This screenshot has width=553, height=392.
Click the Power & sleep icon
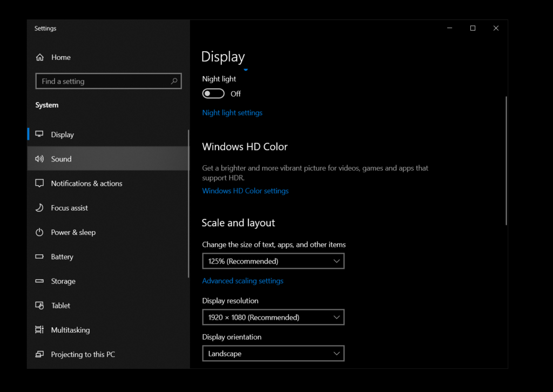click(x=39, y=232)
